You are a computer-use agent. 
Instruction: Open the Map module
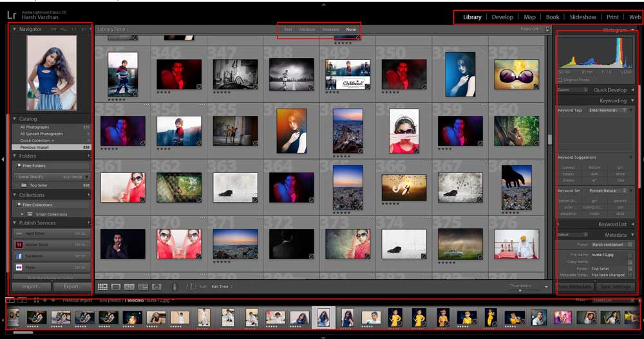pos(529,17)
